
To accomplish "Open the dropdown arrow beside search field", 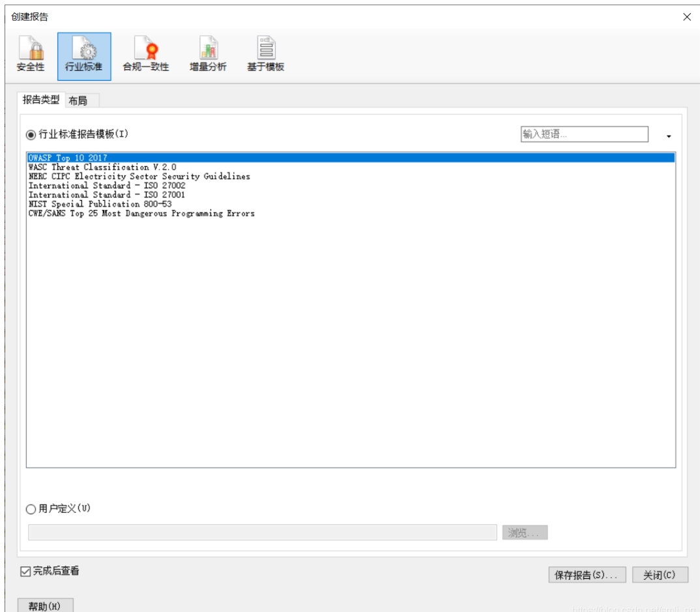I will 668,136.
